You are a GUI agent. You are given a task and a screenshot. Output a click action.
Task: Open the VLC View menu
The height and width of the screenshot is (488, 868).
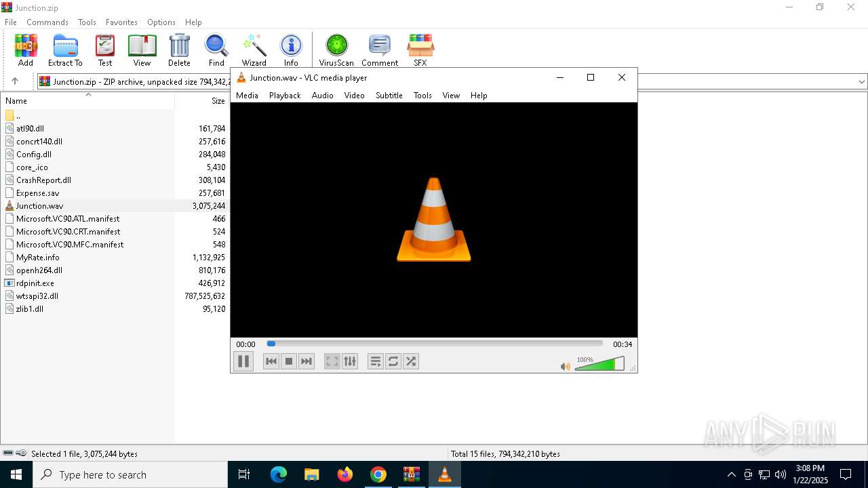(x=451, y=96)
